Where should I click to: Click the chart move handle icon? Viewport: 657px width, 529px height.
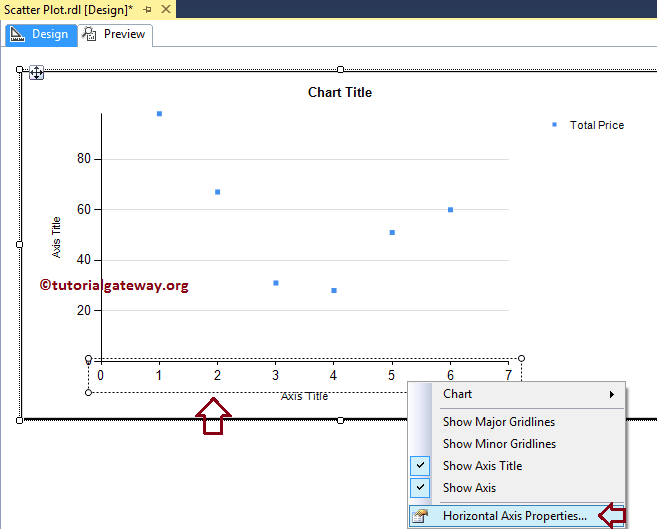tap(36, 73)
